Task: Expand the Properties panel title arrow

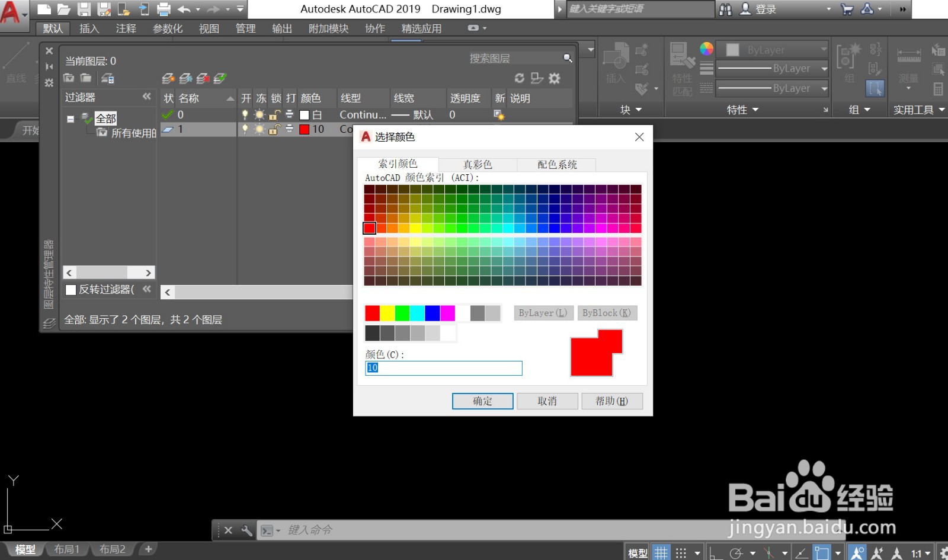Action: pyautogui.click(x=755, y=110)
